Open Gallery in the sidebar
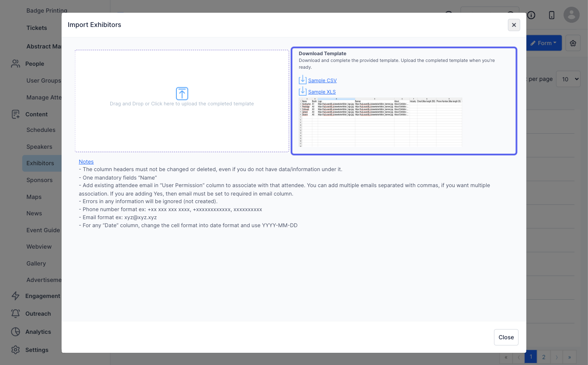 pos(36,263)
